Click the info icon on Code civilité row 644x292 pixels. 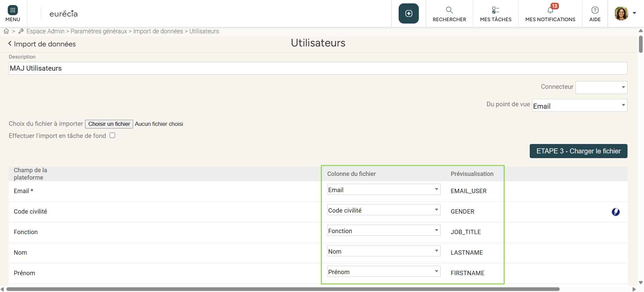(x=615, y=212)
